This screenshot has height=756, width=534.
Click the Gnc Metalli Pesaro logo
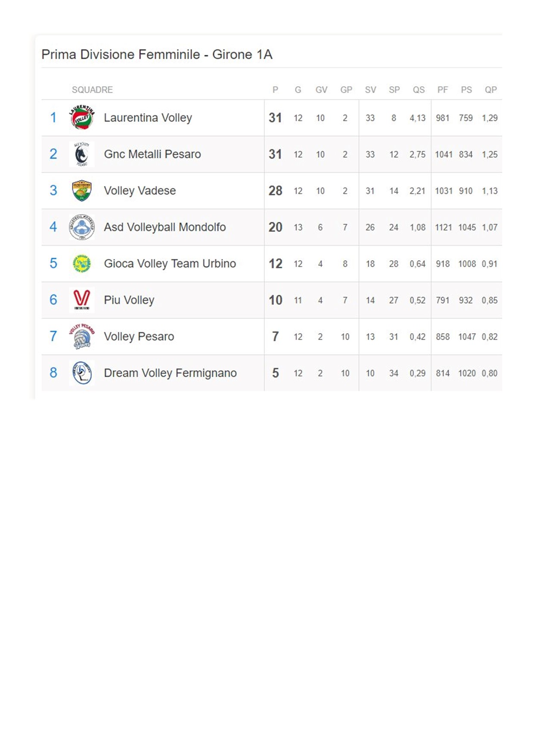click(82, 154)
